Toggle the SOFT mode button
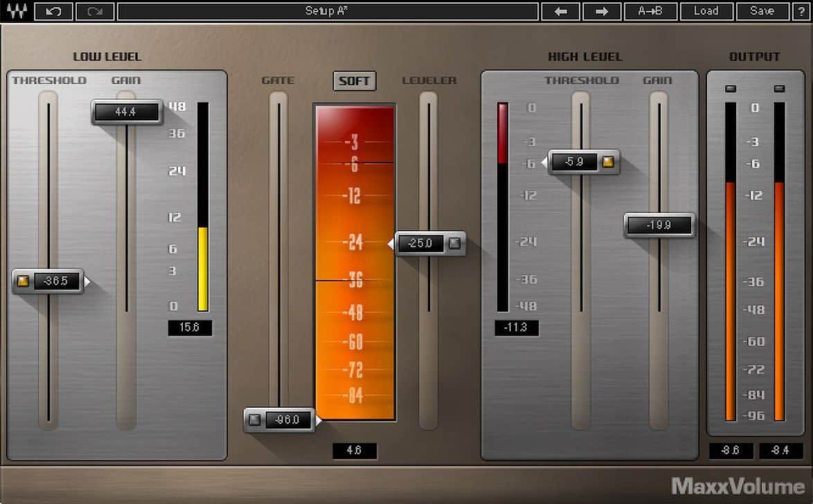 (x=354, y=81)
